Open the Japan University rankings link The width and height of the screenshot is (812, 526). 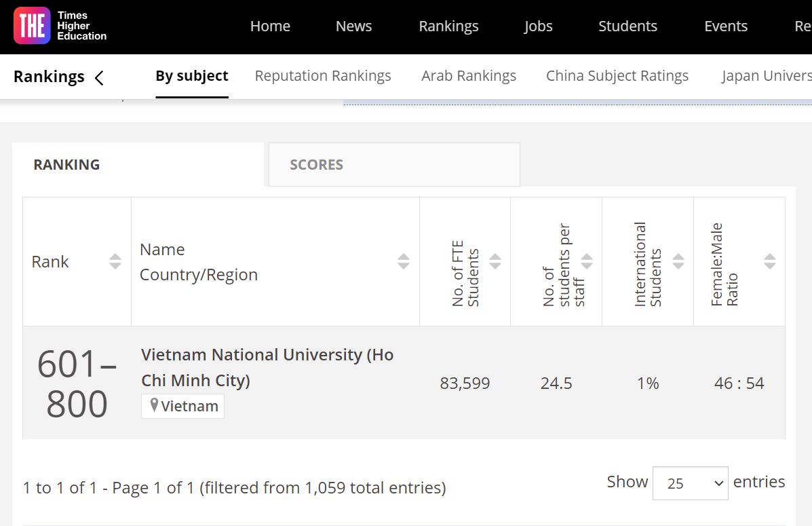[x=767, y=76]
